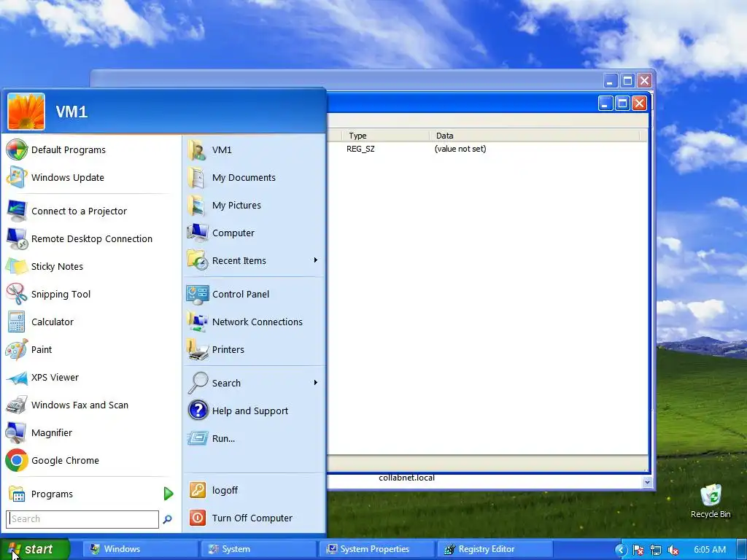747x560 pixels.
Task: Expand the Programs submenu
Action: click(90, 494)
